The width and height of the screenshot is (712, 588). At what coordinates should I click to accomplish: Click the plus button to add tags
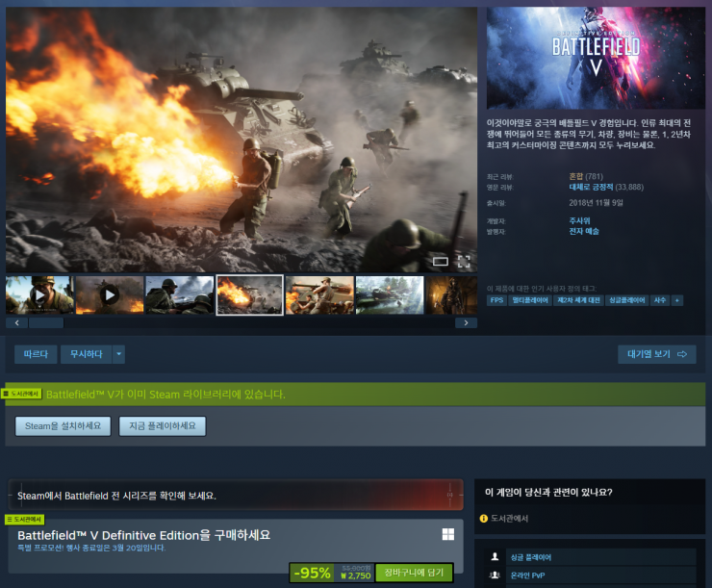tap(677, 300)
